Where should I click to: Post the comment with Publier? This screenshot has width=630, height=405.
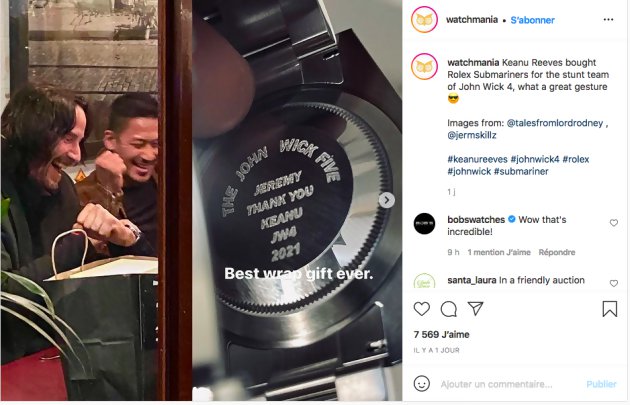(x=601, y=384)
